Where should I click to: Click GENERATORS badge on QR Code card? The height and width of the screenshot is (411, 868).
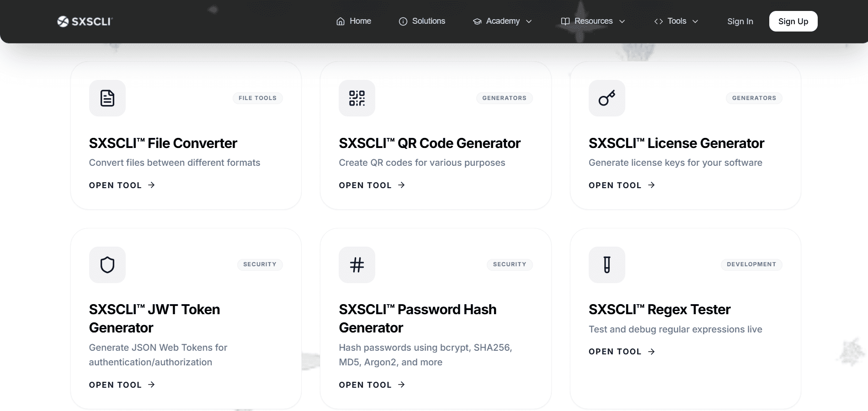coord(504,98)
